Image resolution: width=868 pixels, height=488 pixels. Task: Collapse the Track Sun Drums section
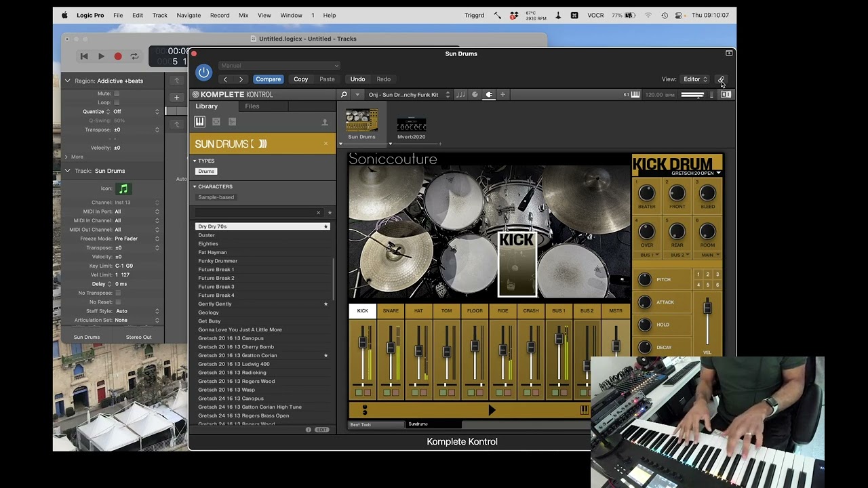67,171
